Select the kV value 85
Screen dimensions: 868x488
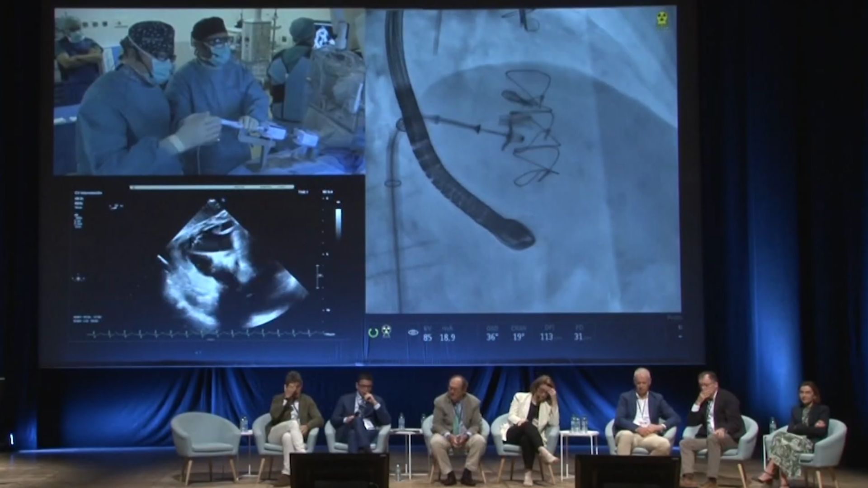click(427, 338)
